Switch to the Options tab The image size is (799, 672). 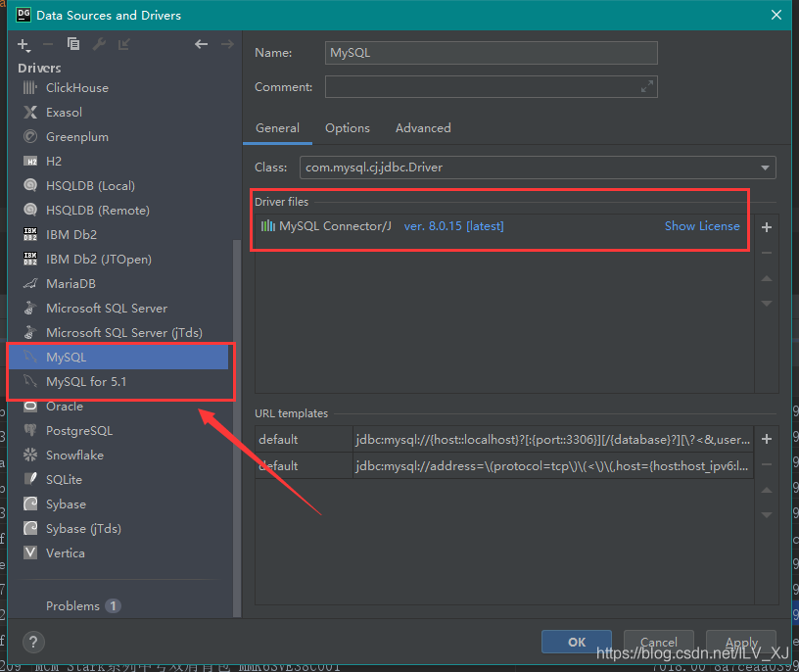tap(348, 128)
